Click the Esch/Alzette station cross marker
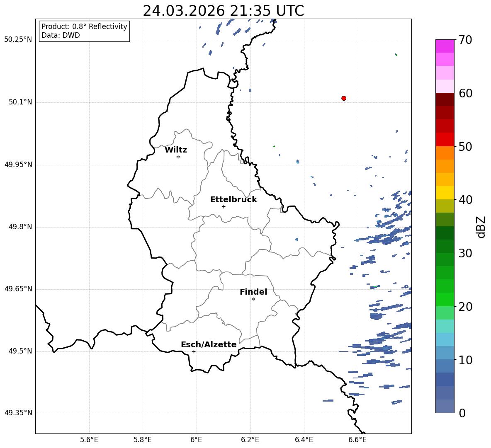Screen dimensions: 491x448 [x=194, y=351]
